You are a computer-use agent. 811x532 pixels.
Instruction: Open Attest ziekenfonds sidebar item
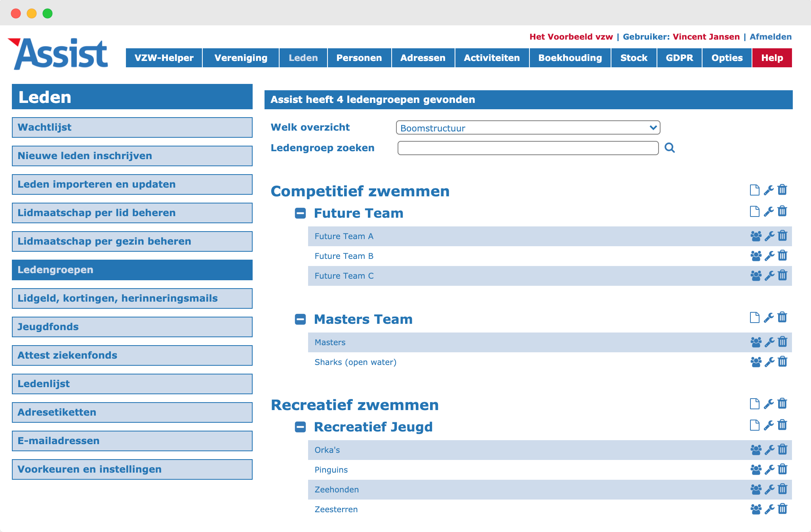132,355
